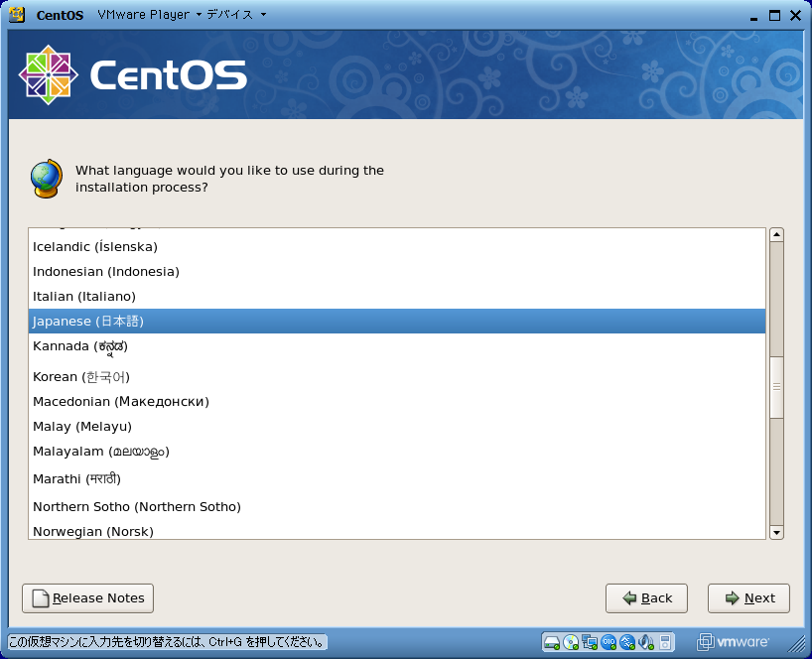Click the Ctrl+G input hint message
The width and height of the screenshot is (812, 659).
click(x=168, y=642)
